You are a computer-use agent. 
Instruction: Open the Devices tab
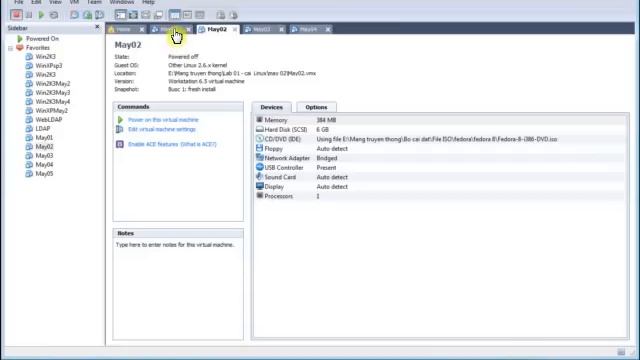271,107
